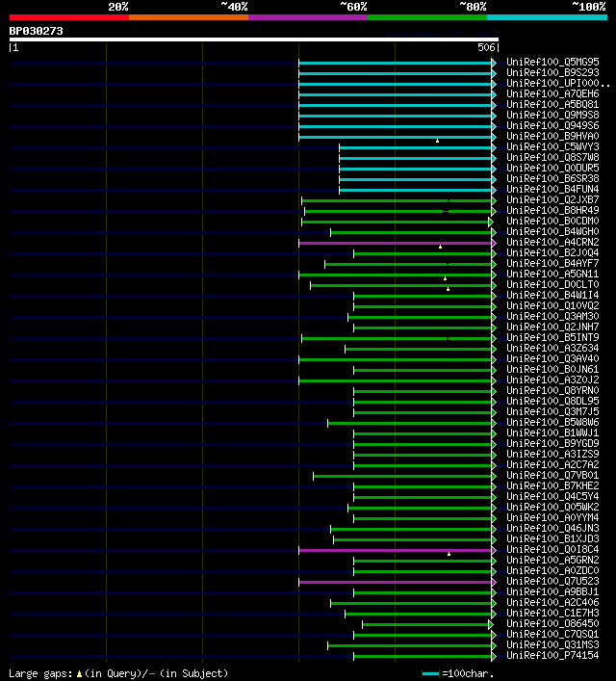Select the UniRef100_P74154 label
The image size is (616, 681).
[x=552, y=655]
